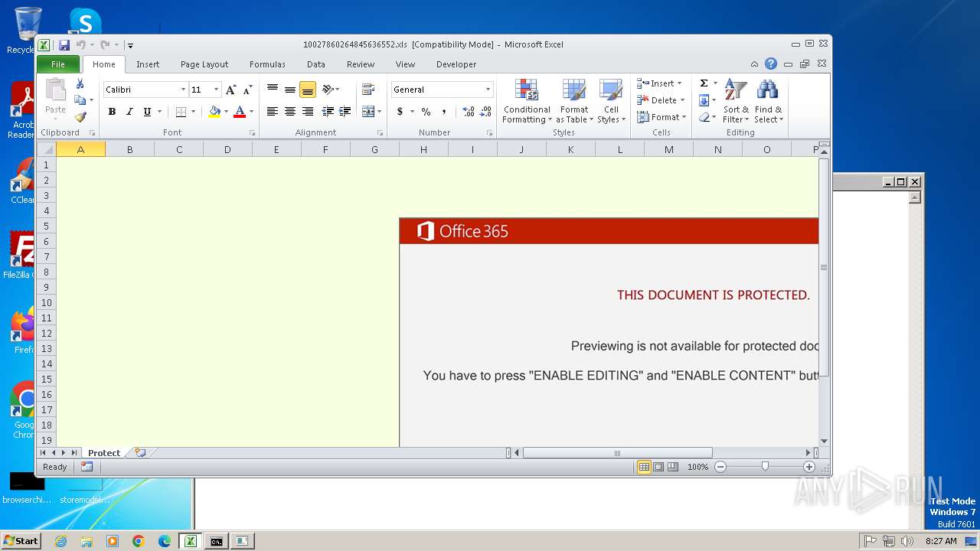Screen dimensions: 980x551
Task: Click Insert Worksheet tab icon
Action: [x=140, y=452]
